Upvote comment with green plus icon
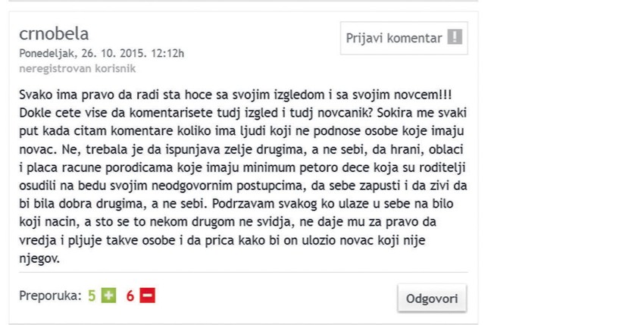The height and width of the screenshot is (325, 644). coord(109,295)
